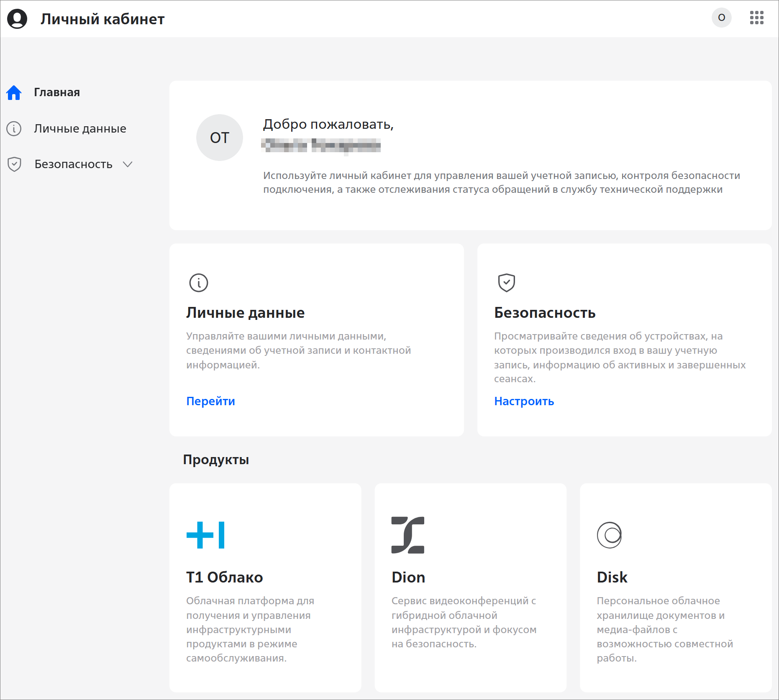Click the shield icon beside sidebar Безопасность
779x700 pixels.
[x=14, y=164]
